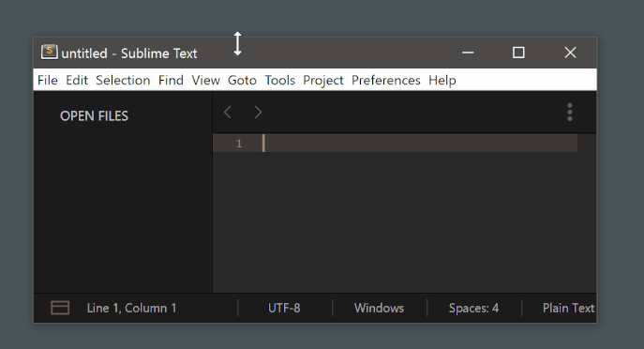Image resolution: width=644 pixels, height=349 pixels.
Task: Open the Selection menu
Action: coord(123,80)
